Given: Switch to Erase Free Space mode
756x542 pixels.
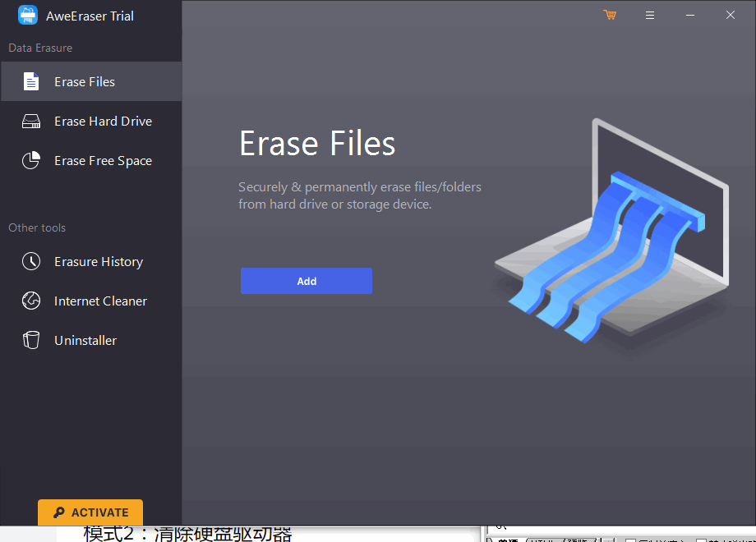Looking at the screenshot, I should pyautogui.click(x=91, y=160).
